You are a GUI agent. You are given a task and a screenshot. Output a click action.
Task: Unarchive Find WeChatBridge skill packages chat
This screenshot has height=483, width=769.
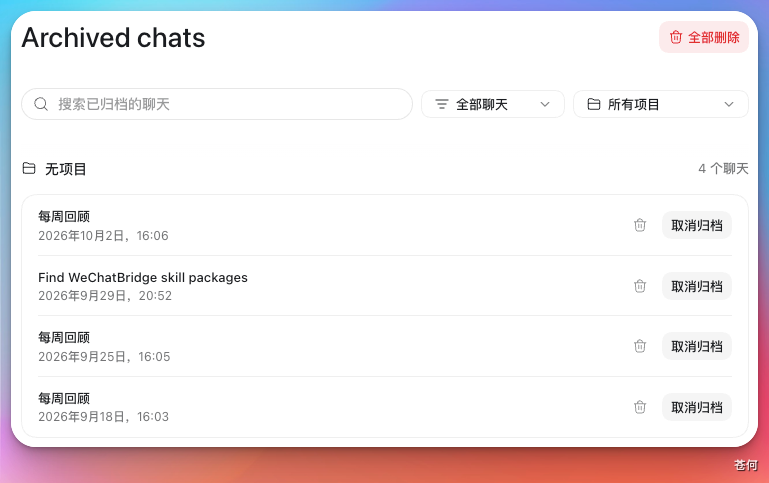(x=696, y=286)
